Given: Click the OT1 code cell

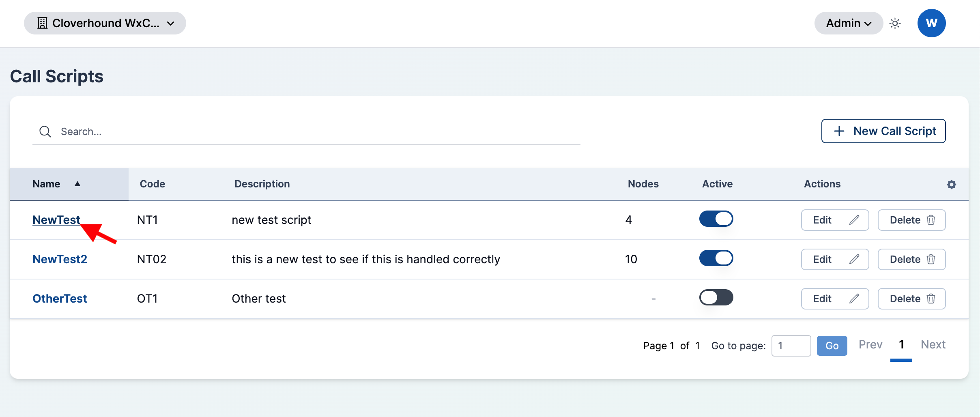Looking at the screenshot, I should coord(147,299).
